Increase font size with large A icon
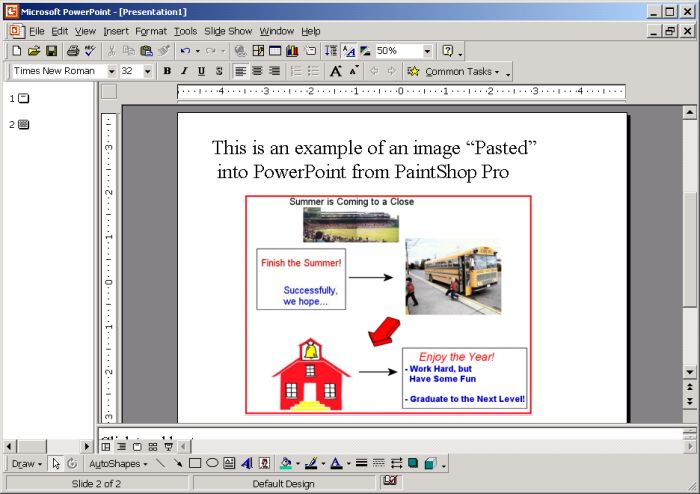 (336, 71)
